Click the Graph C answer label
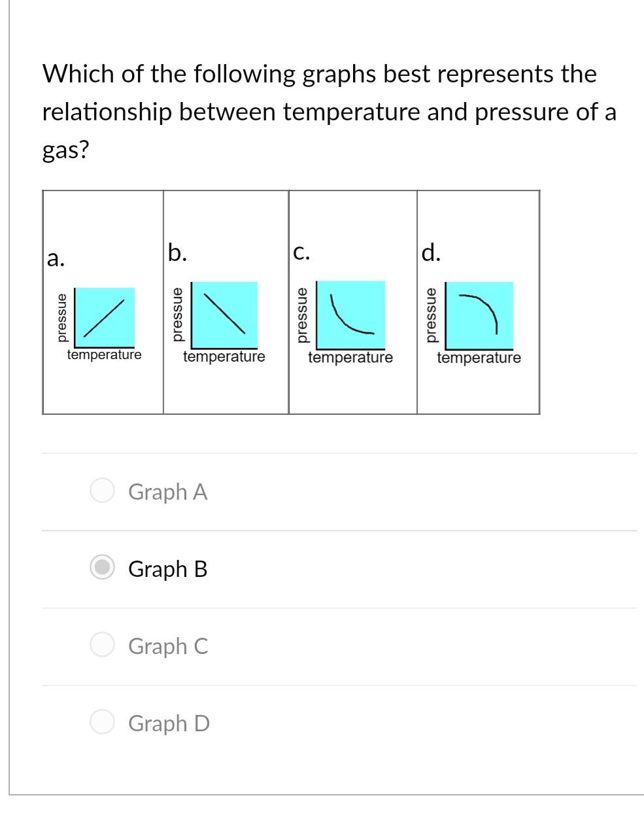The width and height of the screenshot is (644, 815). pos(169,646)
